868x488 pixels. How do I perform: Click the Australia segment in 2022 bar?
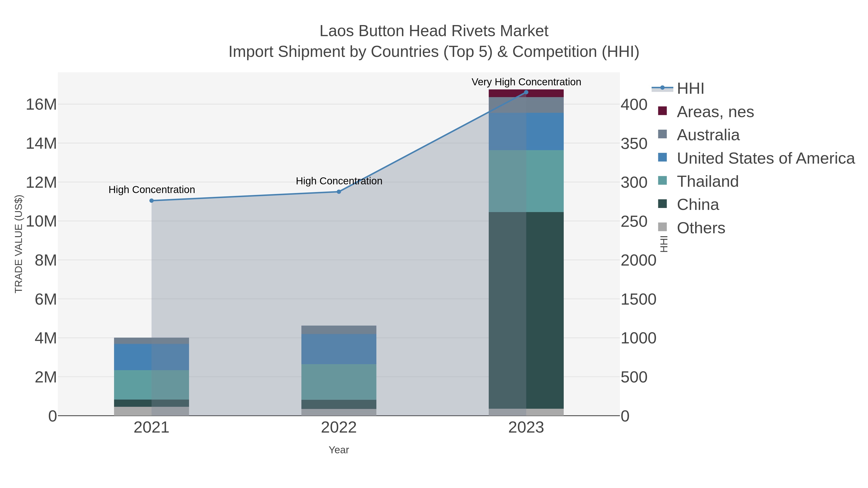pyautogui.click(x=339, y=330)
